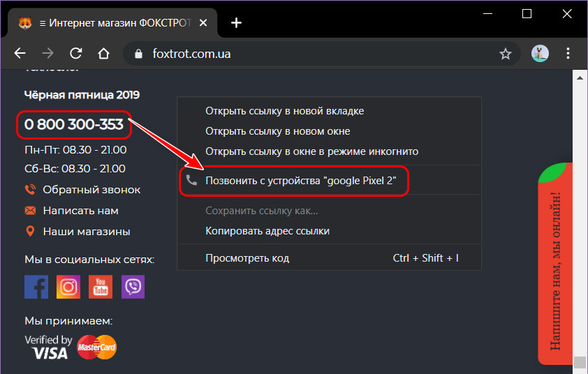Open the browser home page icon
Screen dimensions: 588x374
(104, 54)
